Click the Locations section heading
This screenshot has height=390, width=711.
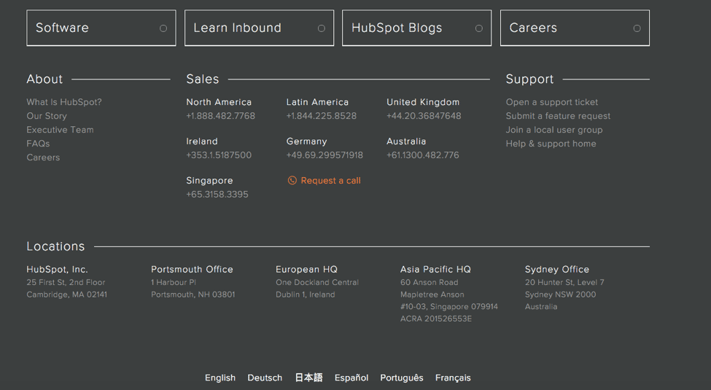(55, 246)
